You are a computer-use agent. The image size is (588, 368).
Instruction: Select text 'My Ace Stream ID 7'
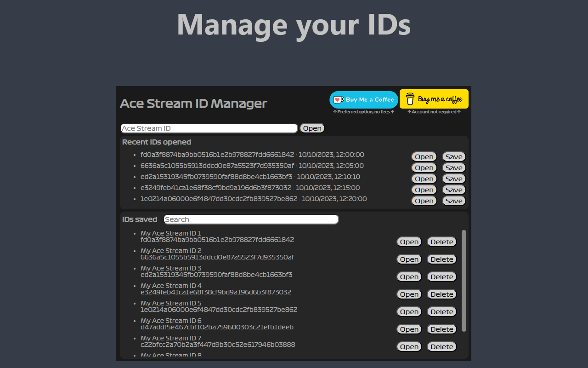[171, 338]
